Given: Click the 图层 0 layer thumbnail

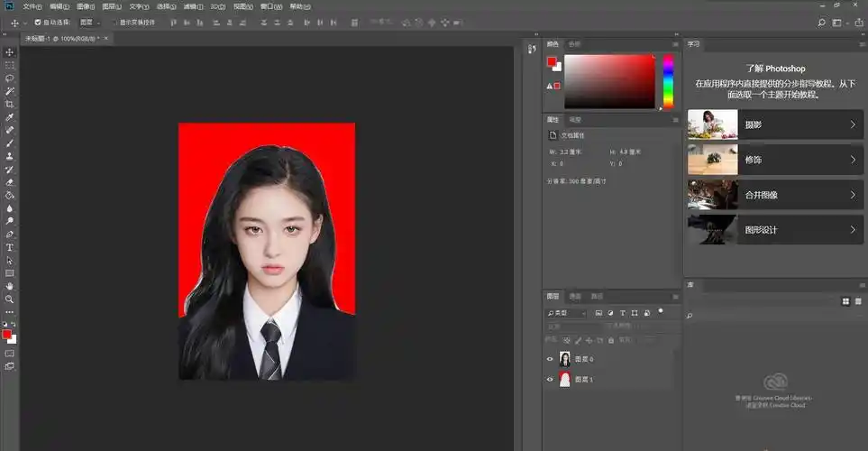Looking at the screenshot, I should click(564, 359).
